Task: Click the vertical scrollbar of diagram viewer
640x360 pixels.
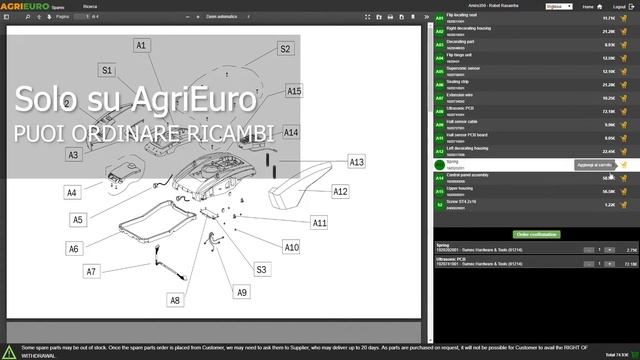Action: [430, 183]
